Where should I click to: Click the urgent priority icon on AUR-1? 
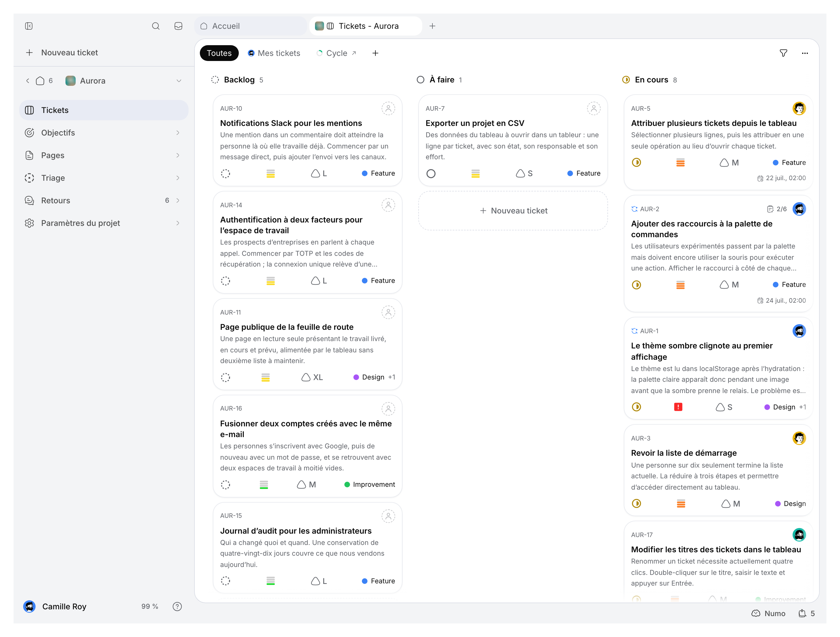click(x=678, y=407)
